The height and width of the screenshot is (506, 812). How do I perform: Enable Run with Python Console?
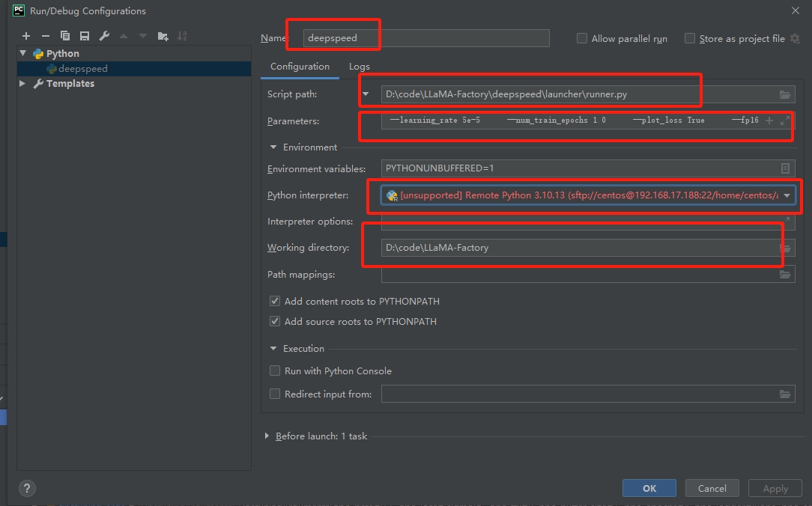(x=275, y=371)
